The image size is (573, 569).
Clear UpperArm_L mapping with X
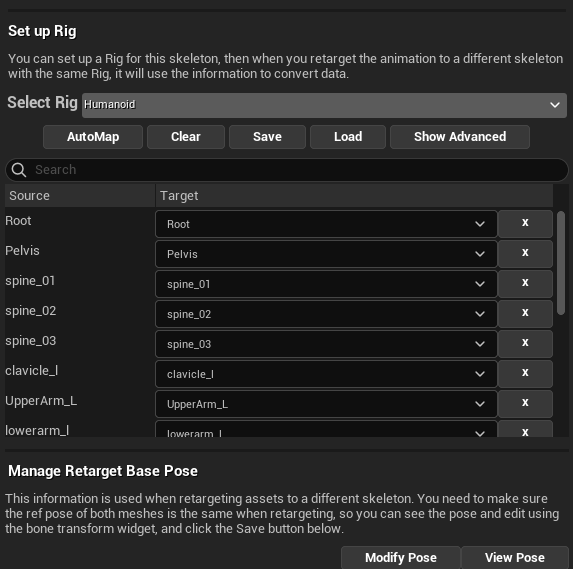(x=525, y=403)
